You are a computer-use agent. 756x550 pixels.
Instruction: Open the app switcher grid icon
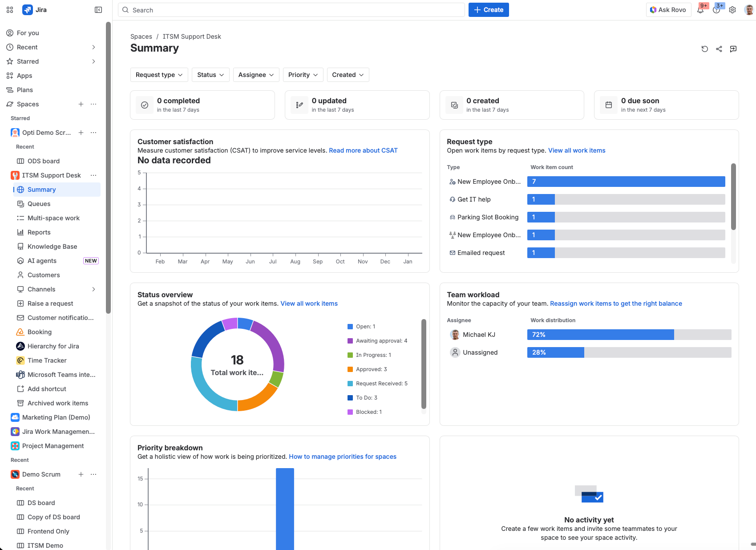coord(10,10)
